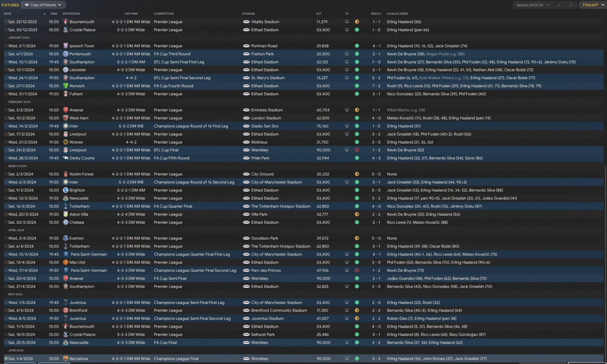Click the Aston Villa club badge
The width and height of the screenshot is (607, 364).
tap(65, 214)
